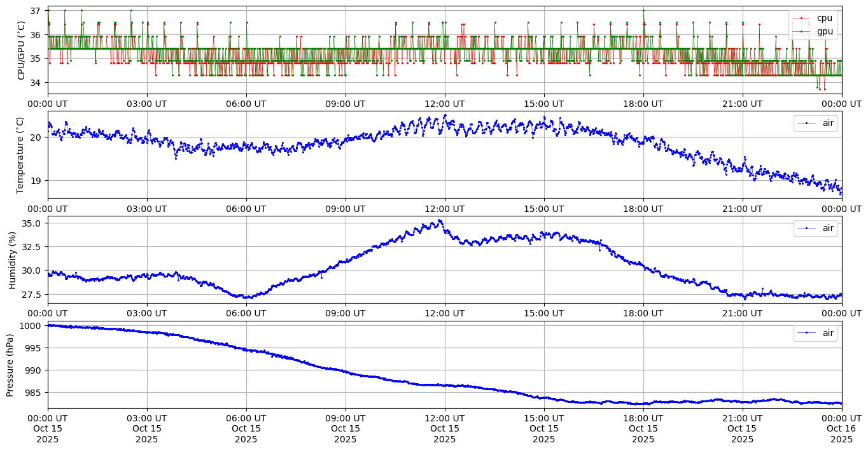Click the red cpu line marker in legend
This screenshot has width=868, height=450.
[x=801, y=18]
